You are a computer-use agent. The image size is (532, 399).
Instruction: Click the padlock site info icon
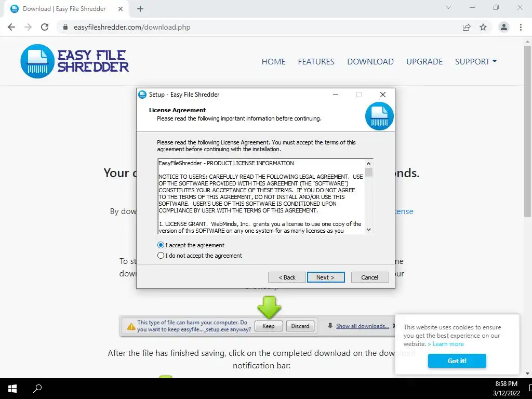(x=65, y=27)
